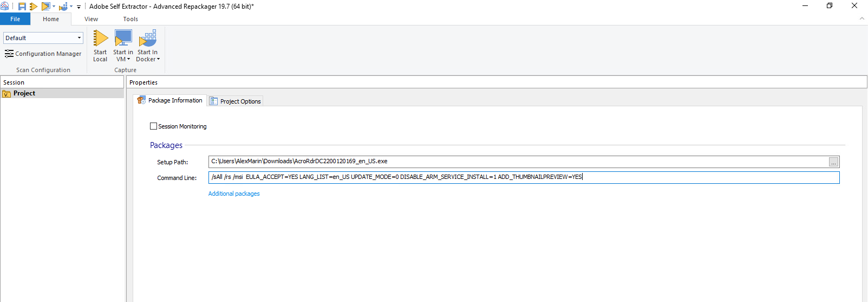
Task: Switch to the View ribbon tab
Action: pyautogui.click(x=91, y=19)
